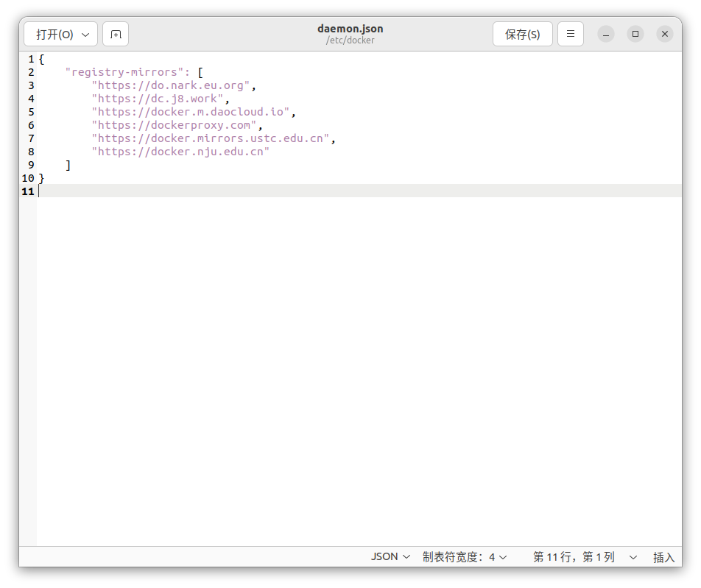Maximize the text editor window
Image resolution: width=701 pixels, height=588 pixels.
635,35
